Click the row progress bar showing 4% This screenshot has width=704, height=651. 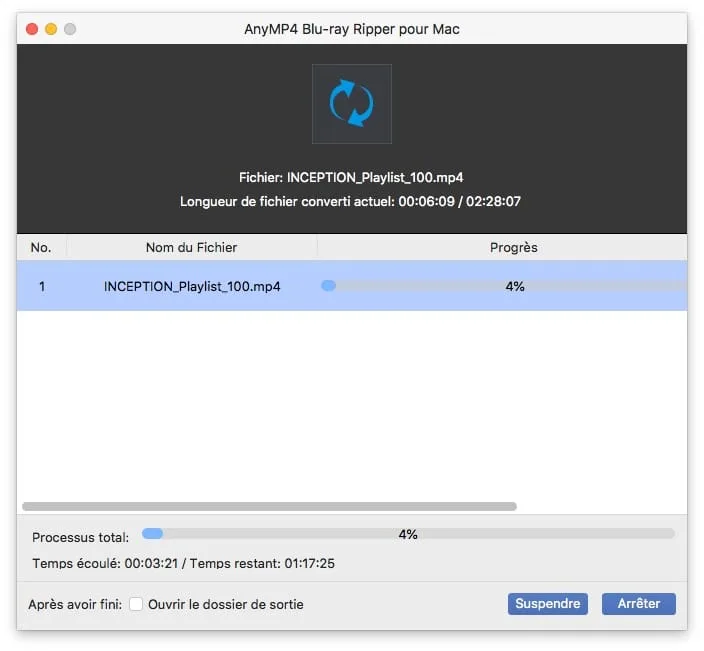pyautogui.click(x=504, y=286)
